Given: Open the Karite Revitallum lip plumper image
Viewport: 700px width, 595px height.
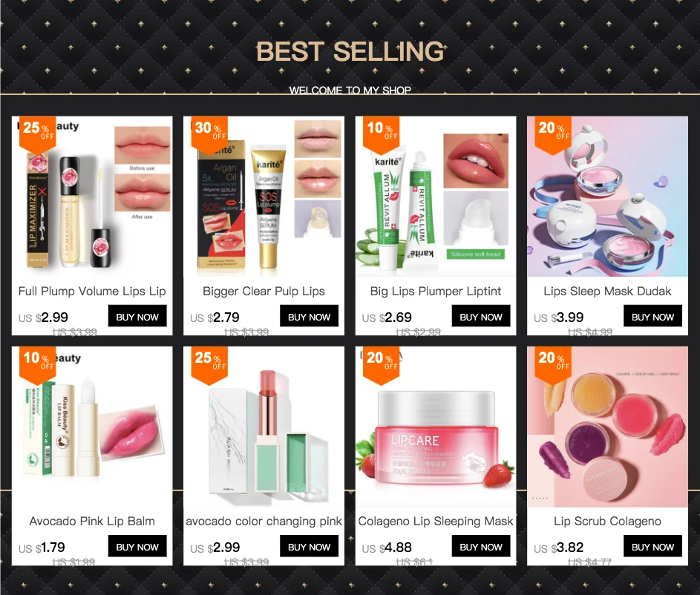Looking at the screenshot, I should tap(436, 197).
